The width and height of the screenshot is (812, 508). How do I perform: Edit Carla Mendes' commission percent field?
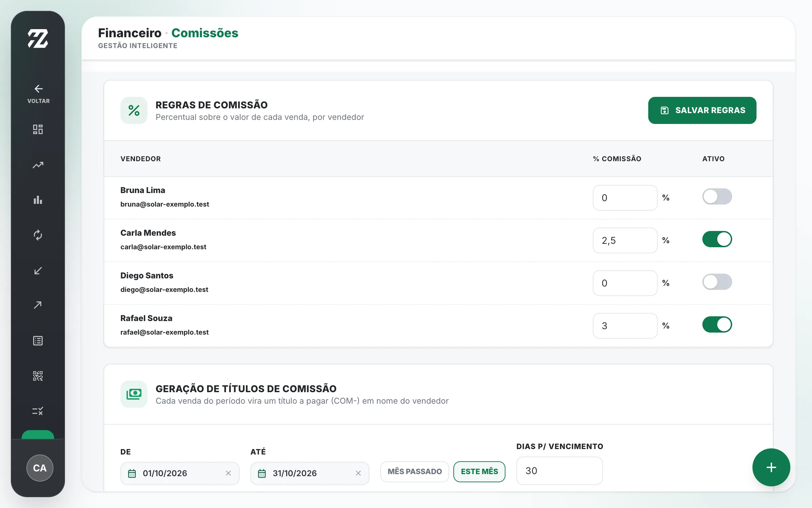pos(625,240)
